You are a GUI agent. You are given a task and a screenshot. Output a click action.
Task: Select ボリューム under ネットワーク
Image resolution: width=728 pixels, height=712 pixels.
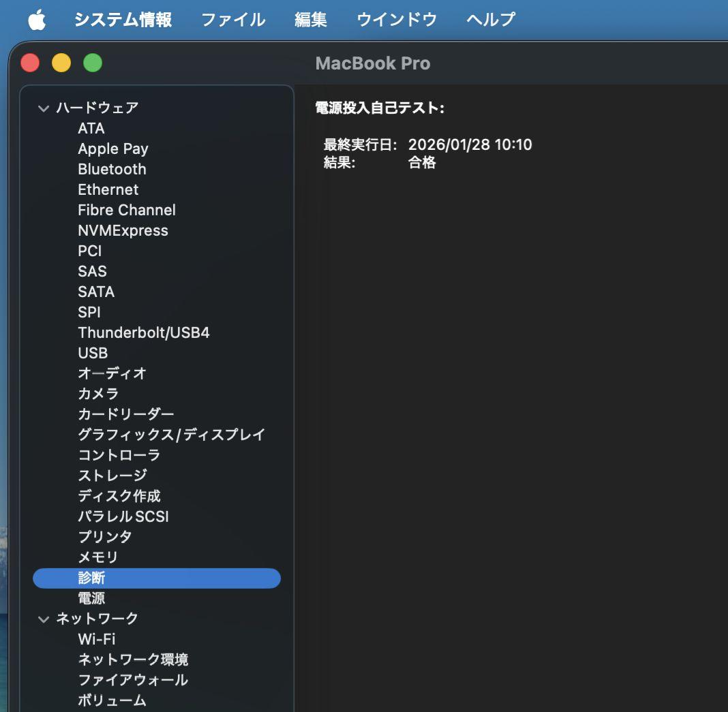(x=112, y=700)
